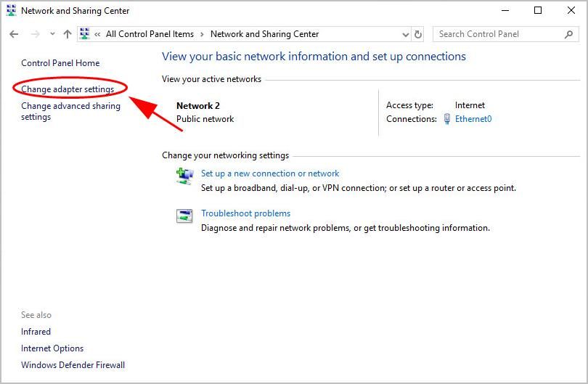Expand the address bar history dropdown
Image resolution: width=588 pixels, height=384 pixels.
(x=405, y=34)
